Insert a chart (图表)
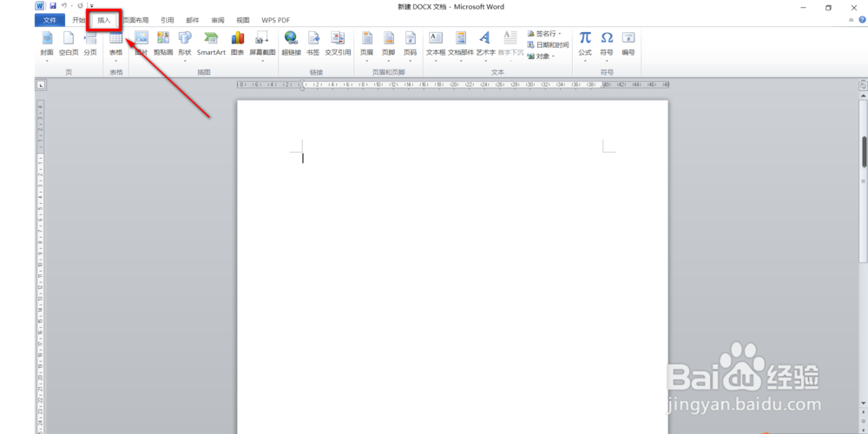 point(238,44)
